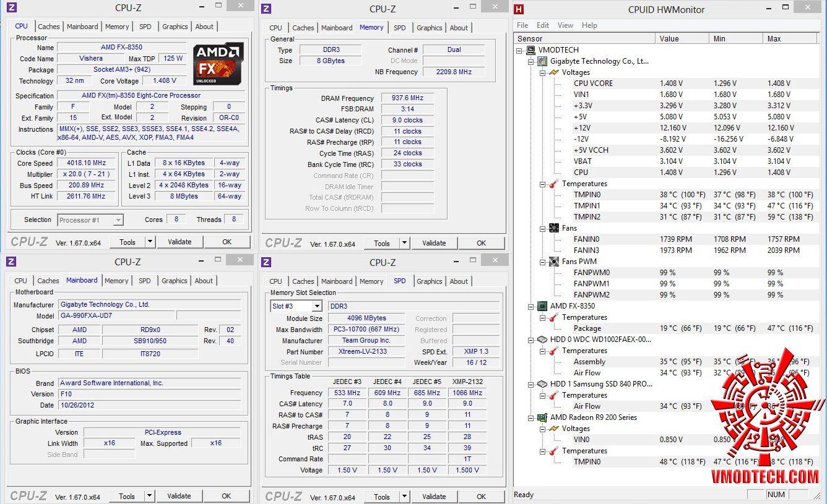Click the graphics card icon beside AMD Radeon R9
Image resolution: width=827 pixels, height=504 pixels.
pyautogui.click(x=543, y=417)
